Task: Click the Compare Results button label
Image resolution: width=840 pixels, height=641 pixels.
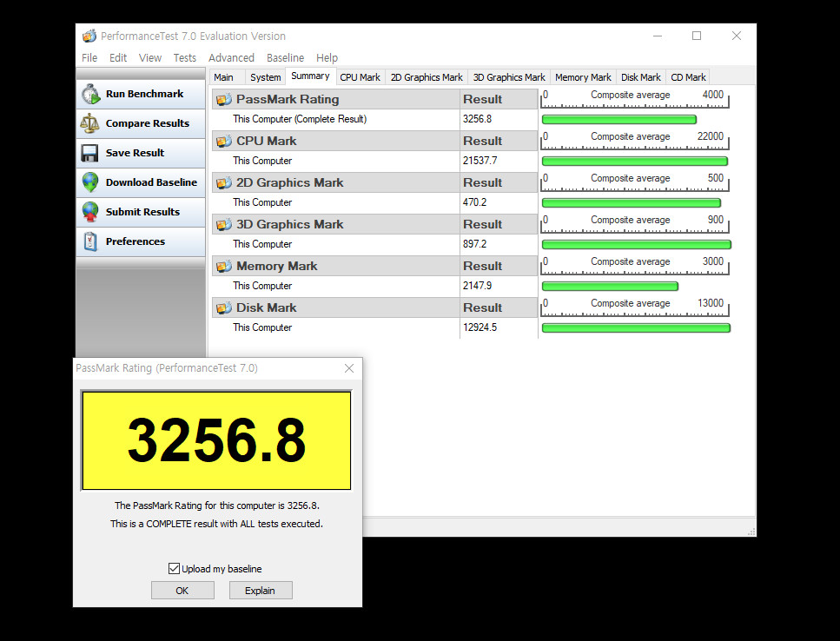Action: (x=148, y=123)
